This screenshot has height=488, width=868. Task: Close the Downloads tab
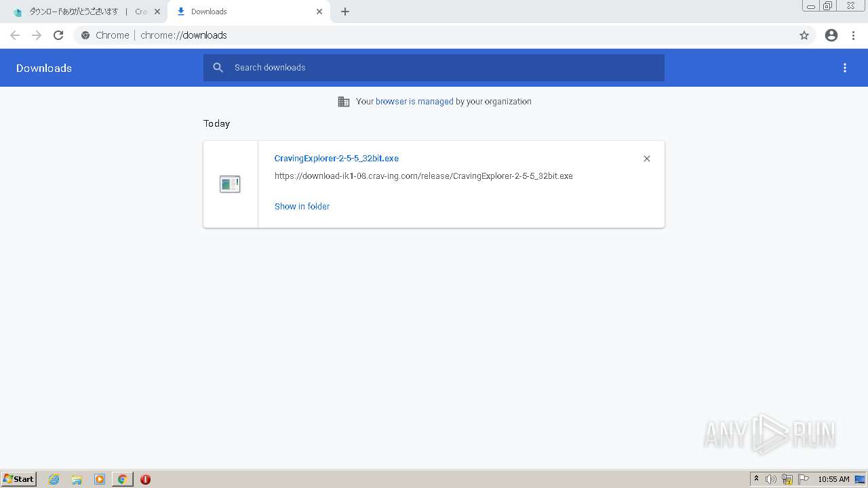point(319,12)
